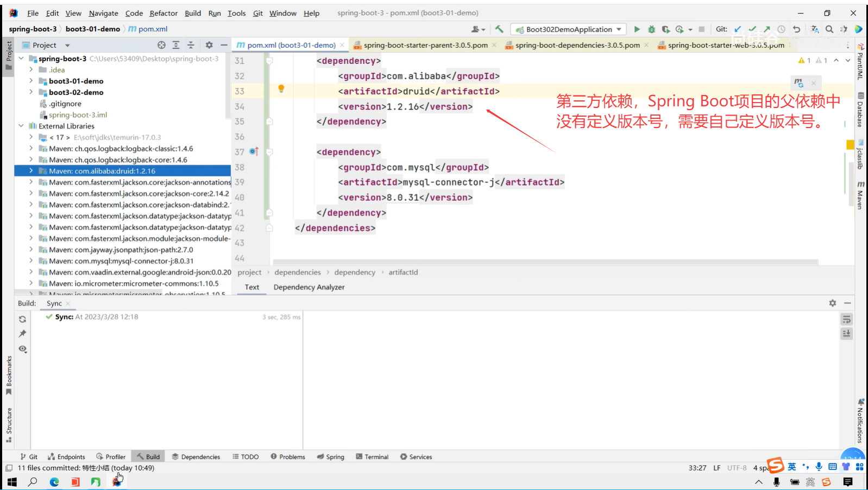Switch to spring-boot-dependencies-3.0.5.pom tab
This screenshot has width=868, height=490.
pos(577,45)
